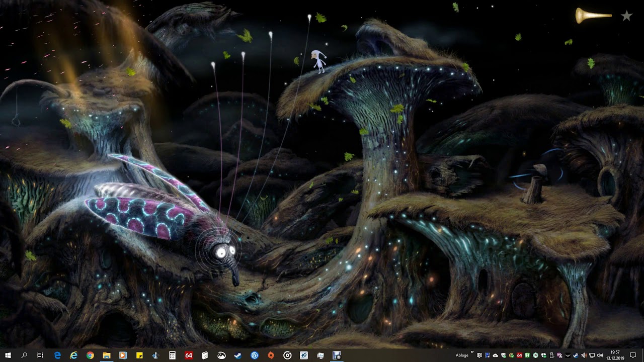Open the white concentric circle taskbar icon
Image resolution: width=644 pixels, height=362 pixels.
click(287, 355)
